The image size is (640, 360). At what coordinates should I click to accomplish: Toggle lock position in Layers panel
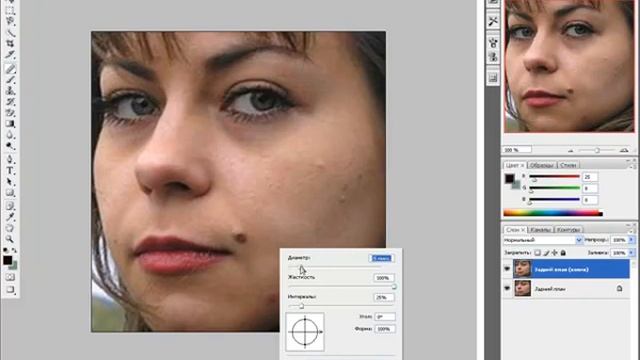(x=555, y=253)
